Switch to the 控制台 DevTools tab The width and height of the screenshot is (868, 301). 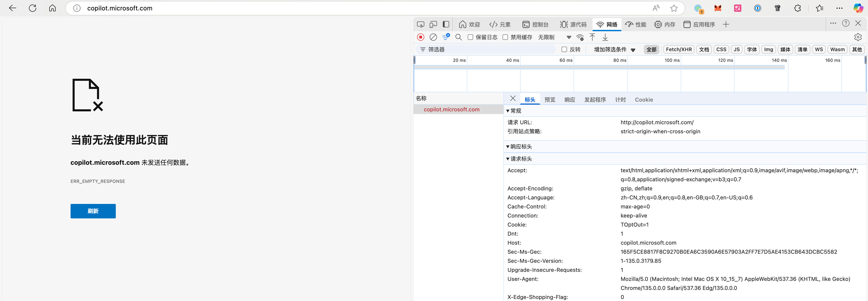[x=535, y=24]
